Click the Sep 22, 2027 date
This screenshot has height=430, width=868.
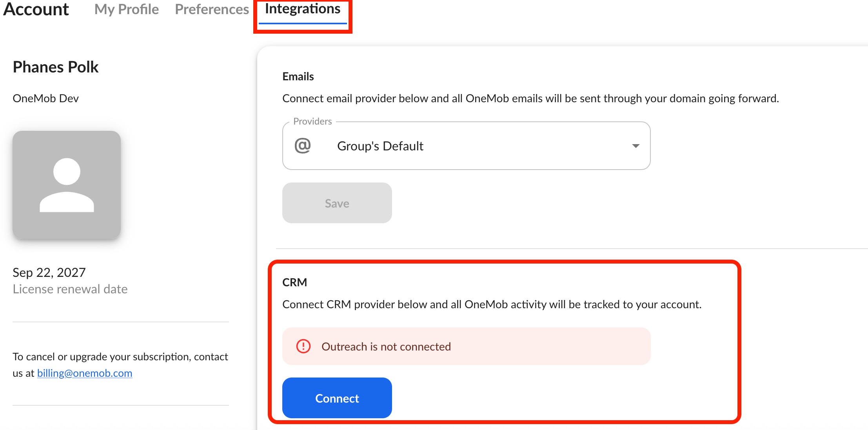(x=49, y=272)
